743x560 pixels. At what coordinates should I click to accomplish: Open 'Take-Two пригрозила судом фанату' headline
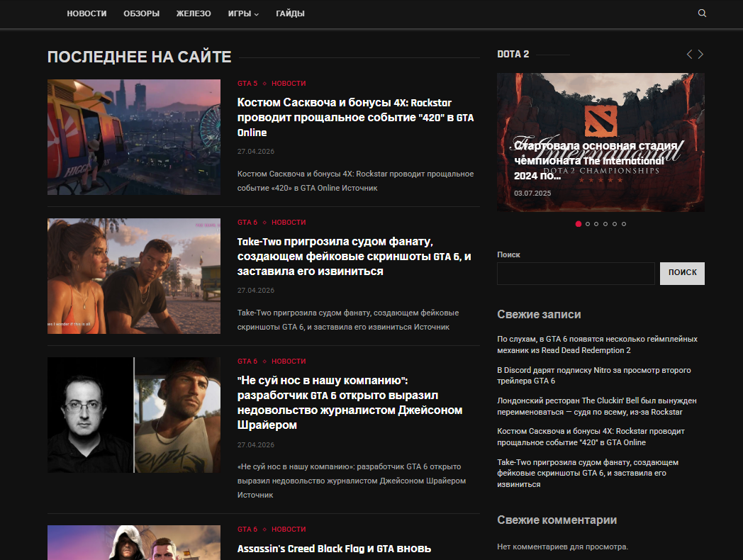(354, 257)
